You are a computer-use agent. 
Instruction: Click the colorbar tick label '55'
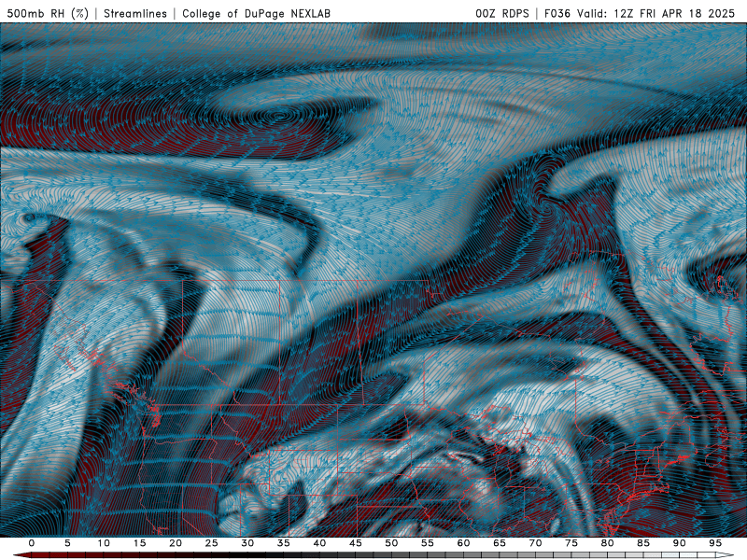click(428, 543)
